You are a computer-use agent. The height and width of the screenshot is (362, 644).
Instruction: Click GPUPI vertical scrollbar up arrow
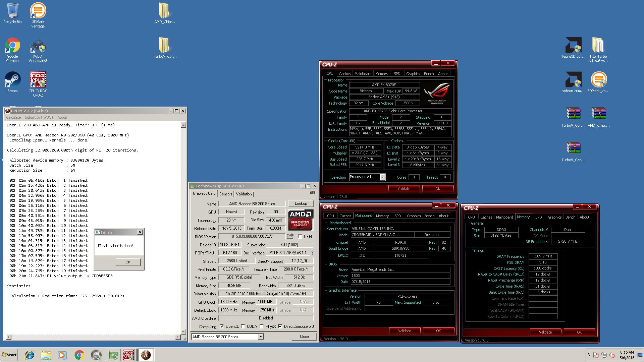point(183,125)
